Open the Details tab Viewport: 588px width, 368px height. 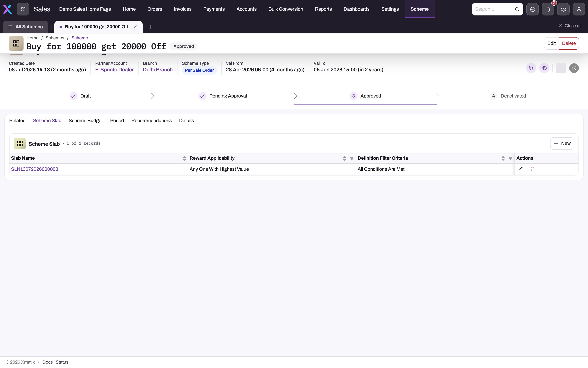[186, 121]
